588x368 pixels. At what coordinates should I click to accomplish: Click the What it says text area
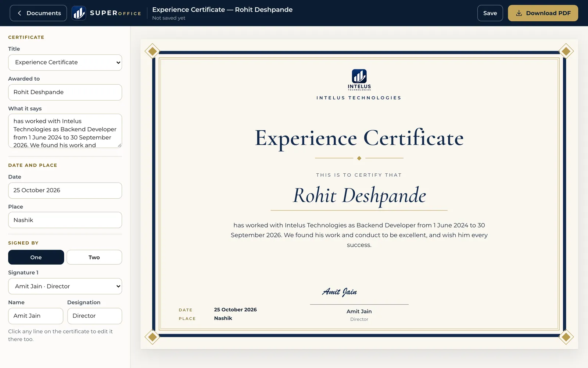(65, 131)
